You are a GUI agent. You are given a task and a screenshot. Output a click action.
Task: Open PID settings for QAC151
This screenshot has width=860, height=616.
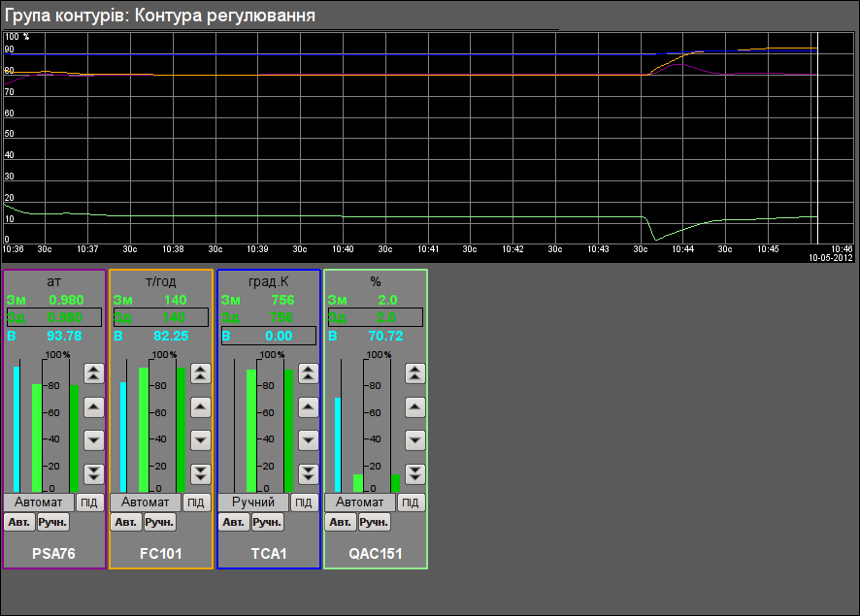point(411,503)
